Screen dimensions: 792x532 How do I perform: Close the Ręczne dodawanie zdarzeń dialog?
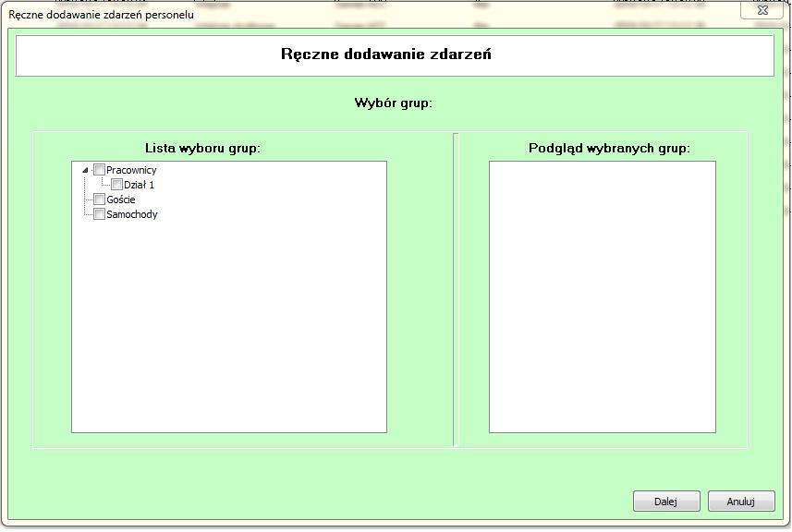pyautogui.click(x=762, y=9)
